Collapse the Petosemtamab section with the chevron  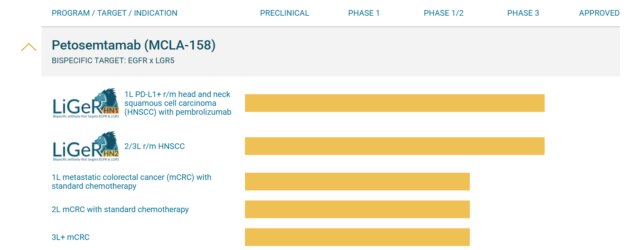pyautogui.click(x=29, y=47)
